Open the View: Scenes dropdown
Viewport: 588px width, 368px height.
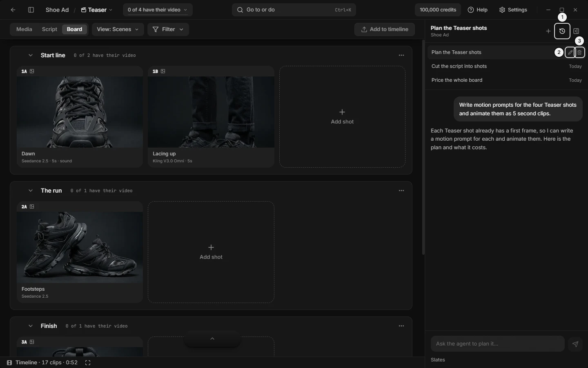pos(118,29)
